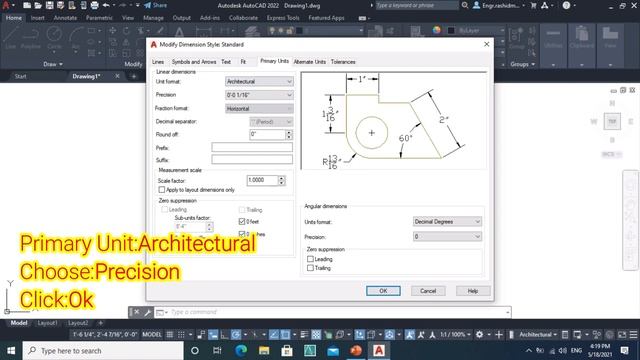Open Microsoft Edge from the taskbar
The width and height of the screenshot is (640, 360).
click(x=241, y=351)
